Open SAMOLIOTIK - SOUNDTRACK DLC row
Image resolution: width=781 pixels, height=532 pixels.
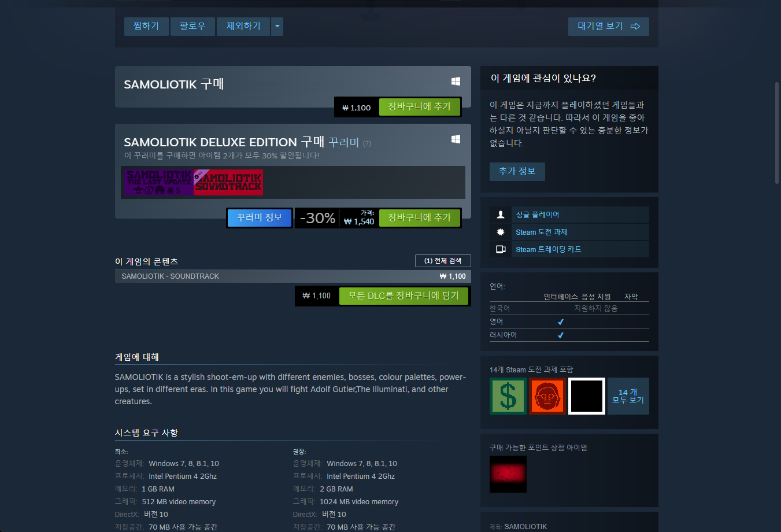(293, 276)
